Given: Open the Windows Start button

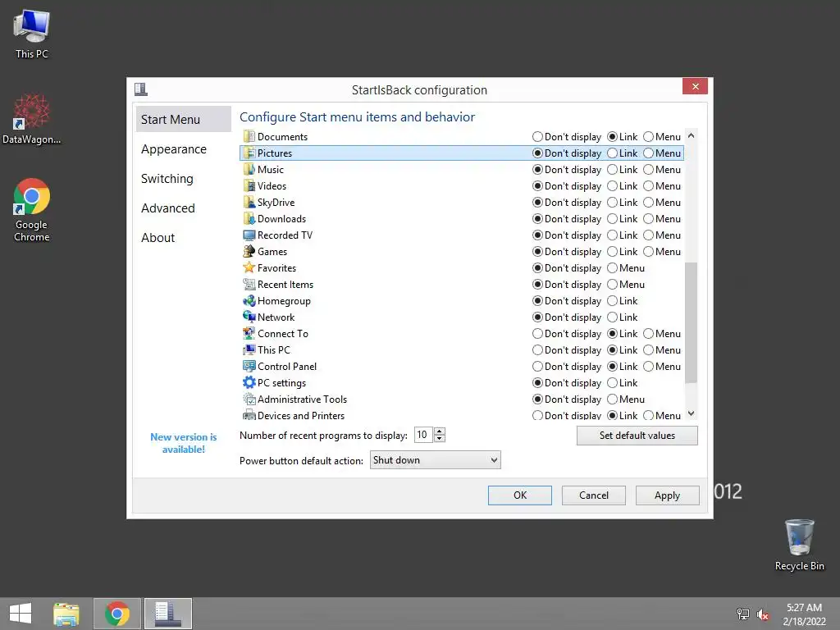Looking at the screenshot, I should click(x=21, y=614).
